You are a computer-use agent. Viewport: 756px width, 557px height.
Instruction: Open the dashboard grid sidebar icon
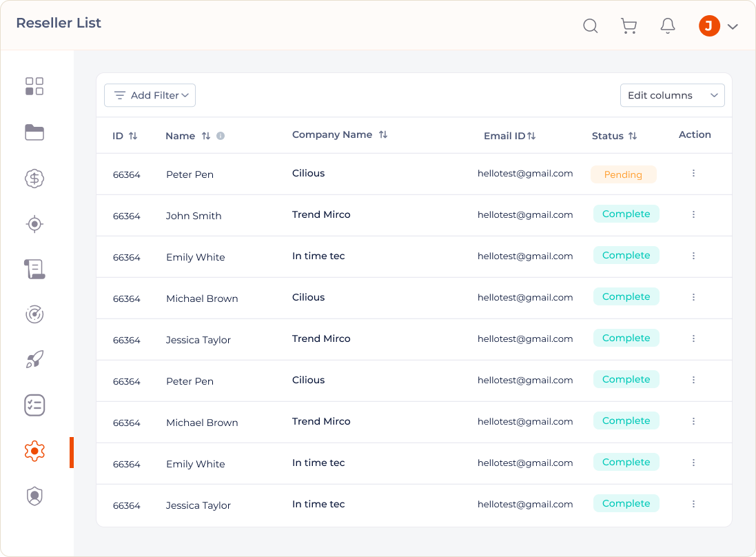point(34,86)
